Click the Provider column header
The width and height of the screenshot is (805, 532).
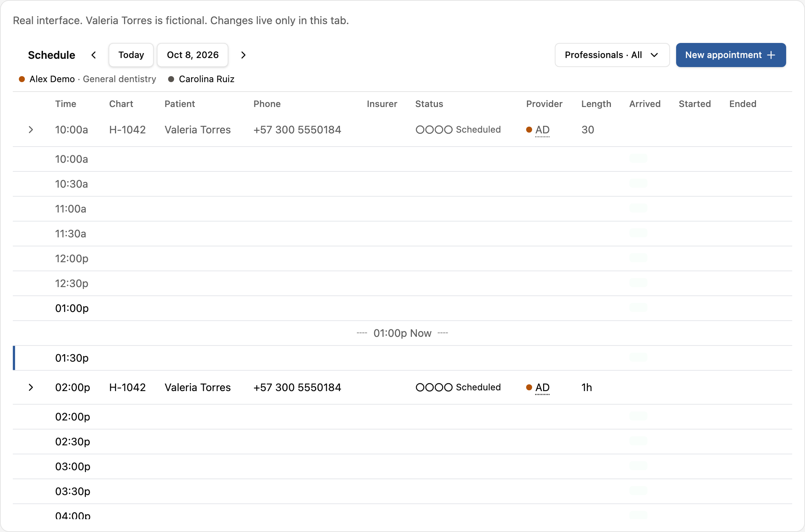coord(544,104)
